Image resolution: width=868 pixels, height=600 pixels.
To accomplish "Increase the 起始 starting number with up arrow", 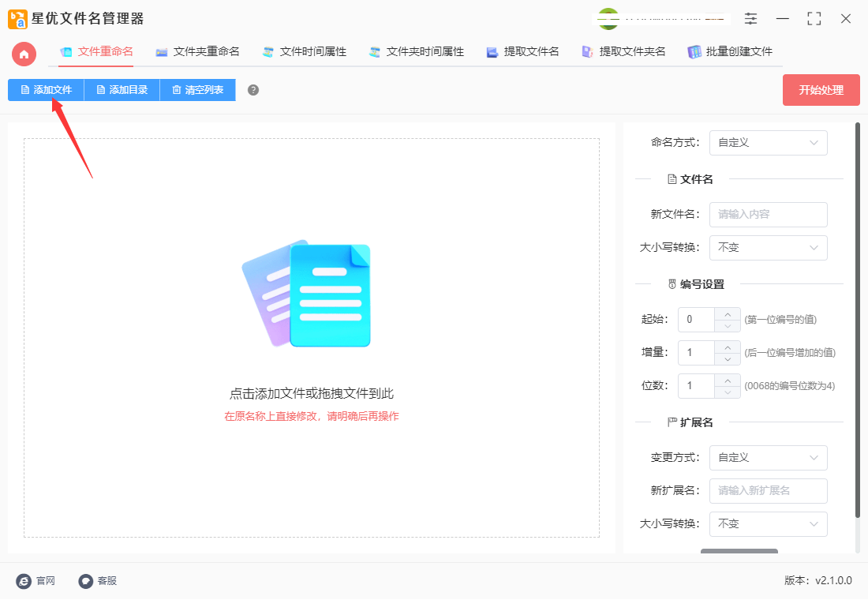I will pyautogui.click(x=727, y=315).
